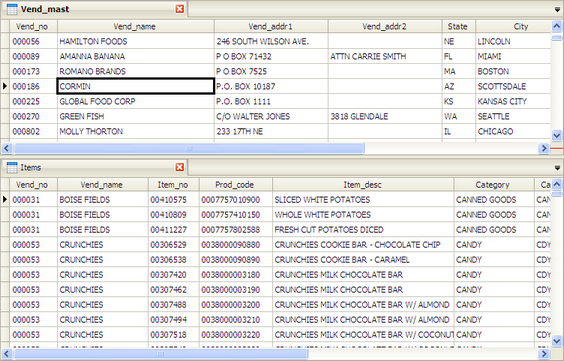Click right arrow of Vend_mast horizontal scrollbar

tap(544, 148)
